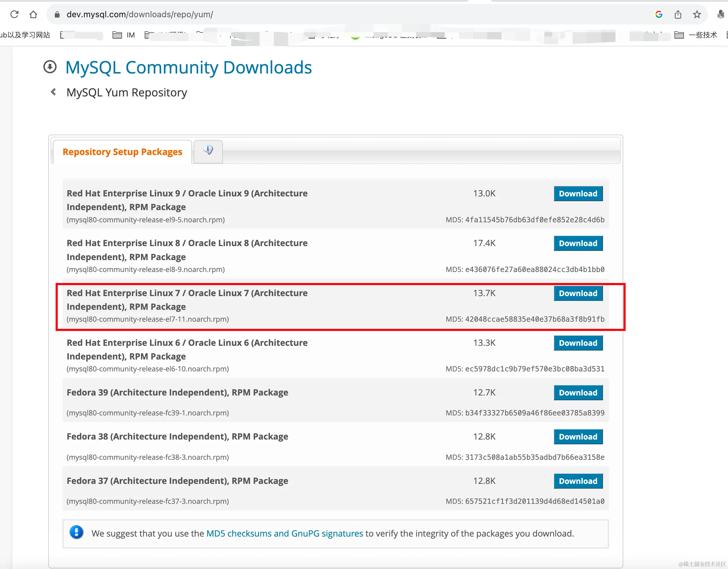Bookmark this page with star icon
Image resolution: width=728 pixels, height=569 pixels.
tap(697, 14)
